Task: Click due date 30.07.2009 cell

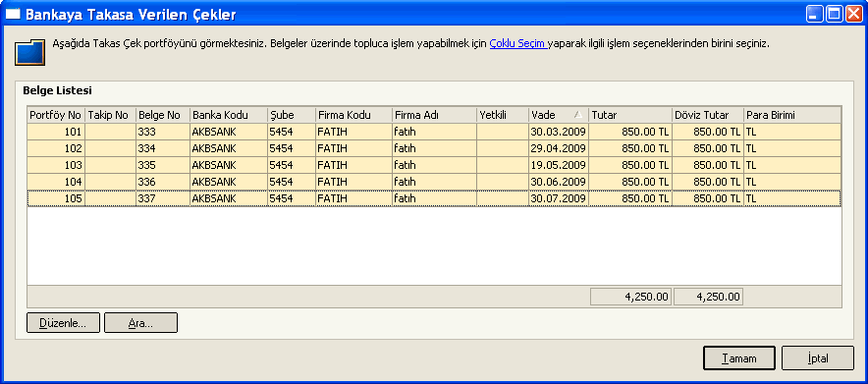Action: [x=558, y=198]
